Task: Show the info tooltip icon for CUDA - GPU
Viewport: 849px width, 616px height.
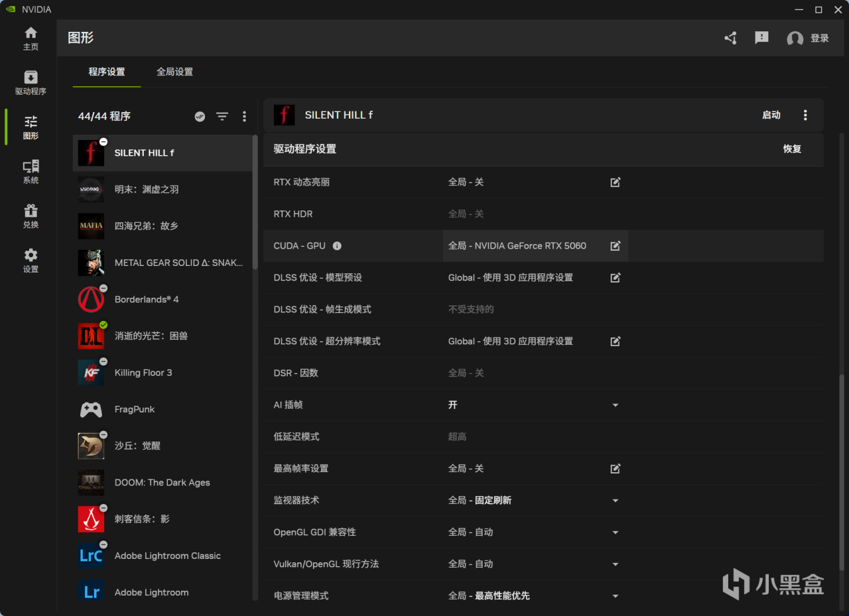Action: (337, 246)
